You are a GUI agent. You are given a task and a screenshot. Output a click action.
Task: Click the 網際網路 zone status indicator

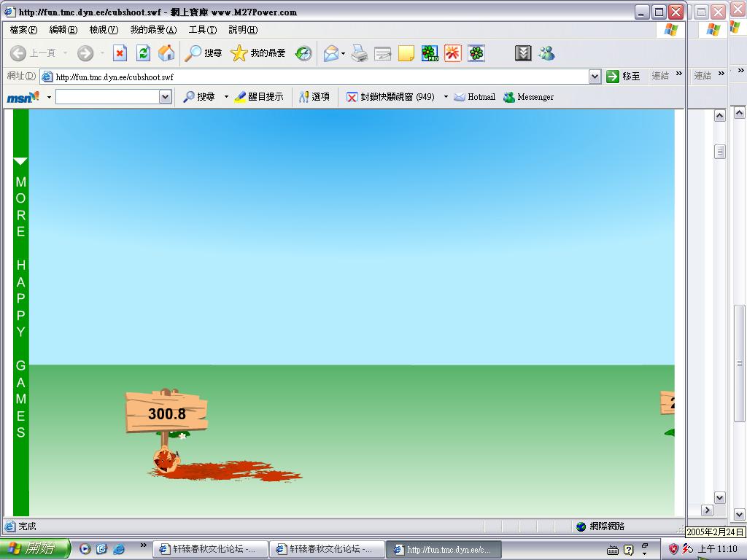600,526
